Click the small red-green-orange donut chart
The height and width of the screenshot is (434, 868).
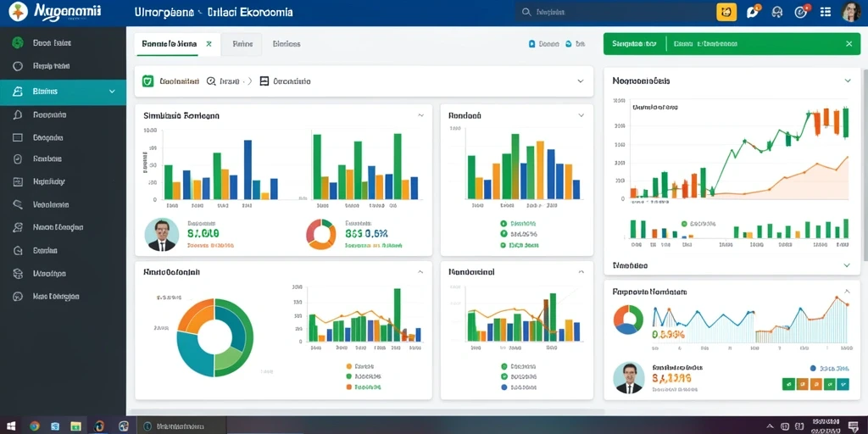coord(321,234)
